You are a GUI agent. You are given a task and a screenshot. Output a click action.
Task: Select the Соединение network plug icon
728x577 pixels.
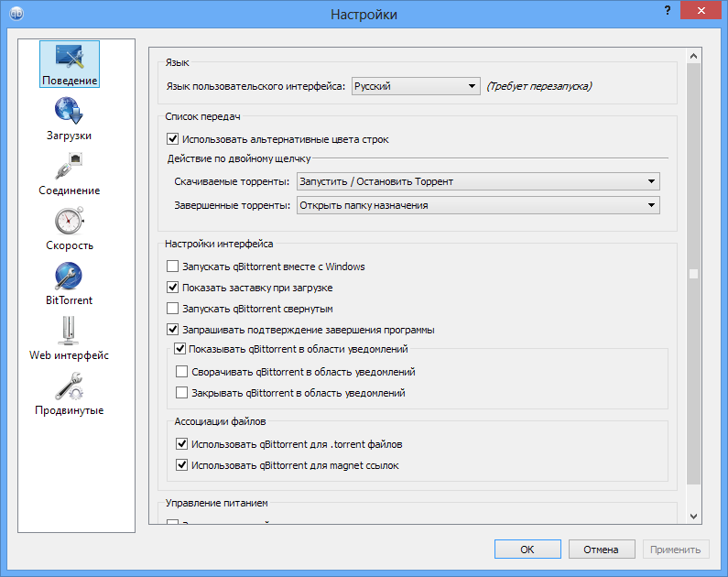tap(69, 166)
